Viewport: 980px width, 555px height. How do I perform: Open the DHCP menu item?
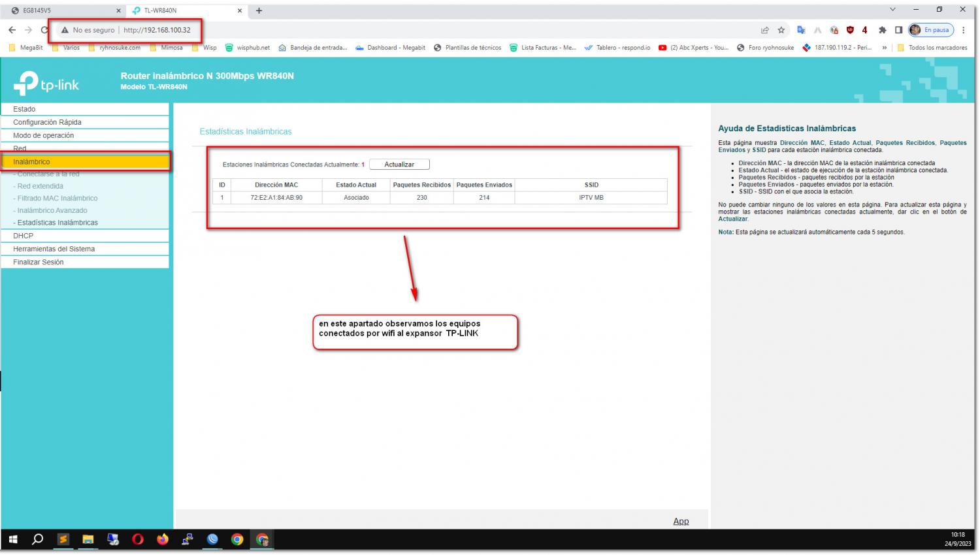click(x=85, y=236)
